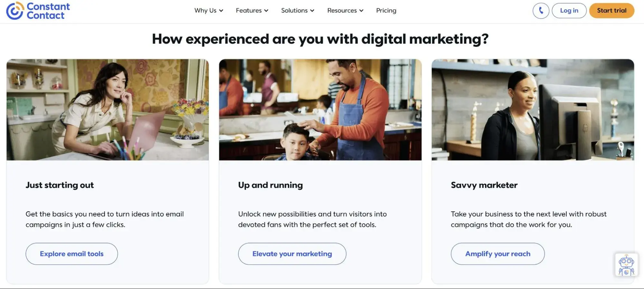Click Explore email tools button

[x=72, y=254]
